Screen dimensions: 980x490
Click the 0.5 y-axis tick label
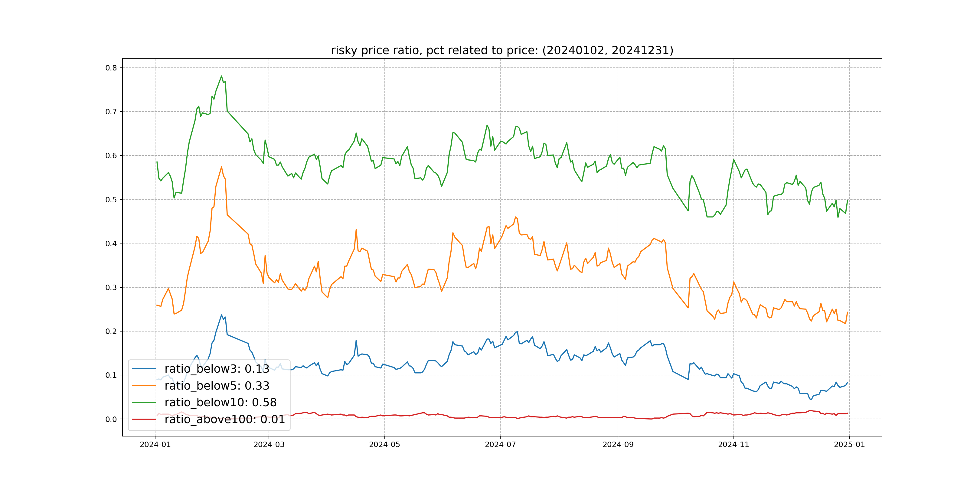point(111,200)
